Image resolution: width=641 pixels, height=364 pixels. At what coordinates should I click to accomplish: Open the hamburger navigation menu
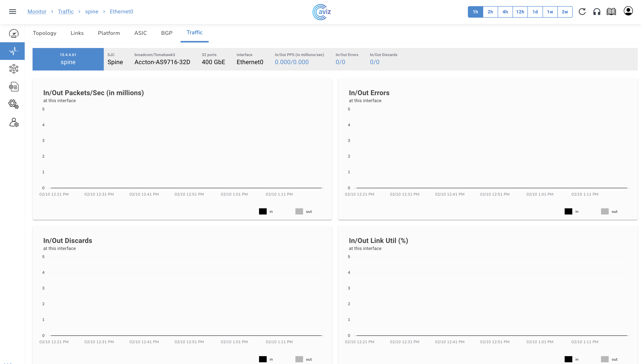13,11
